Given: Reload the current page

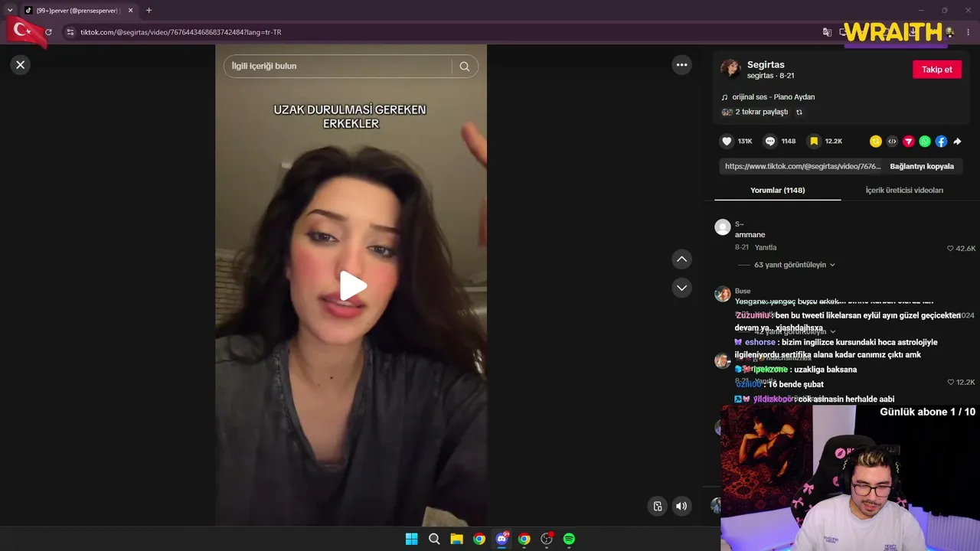Looking at the screenshot, I should [48, 32].
